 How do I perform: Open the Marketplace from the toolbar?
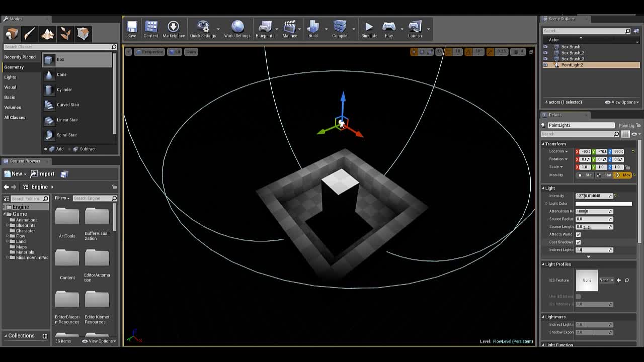tap(173, 29)
